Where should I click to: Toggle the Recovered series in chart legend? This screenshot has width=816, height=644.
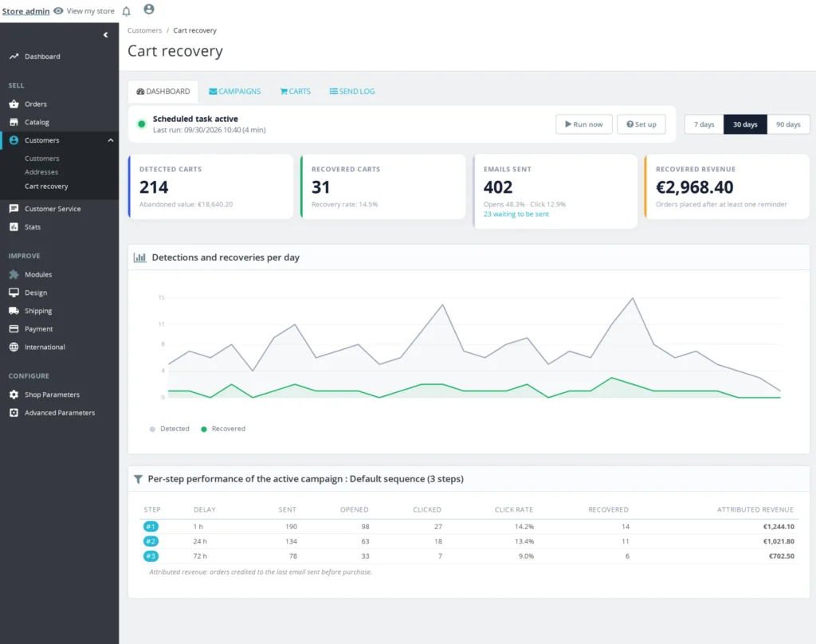(x=223, y=429)
